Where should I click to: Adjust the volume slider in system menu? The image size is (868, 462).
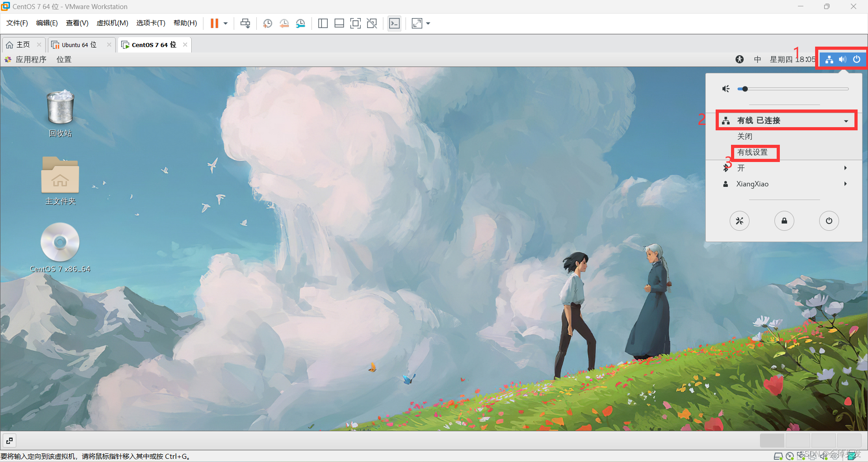[x=793, y=89]
